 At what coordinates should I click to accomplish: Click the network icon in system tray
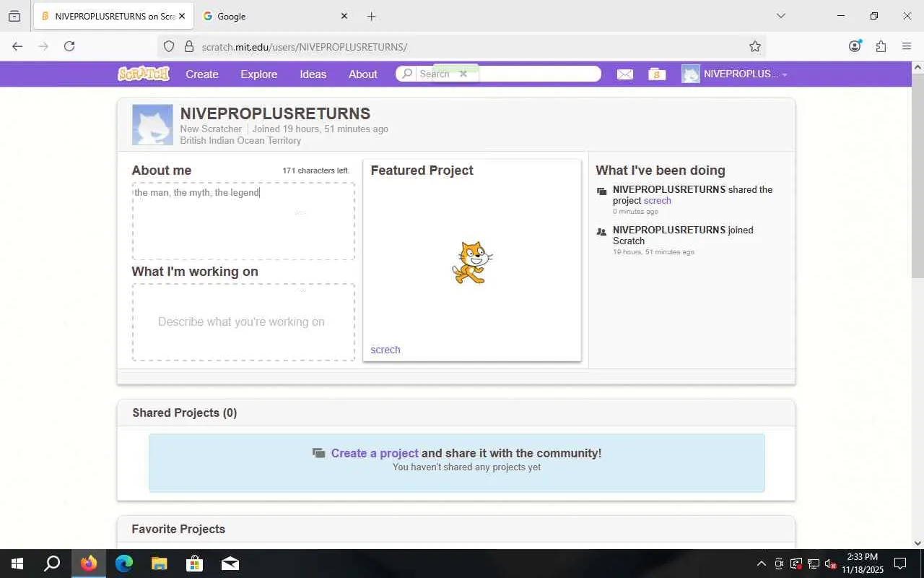click(813, 564)
